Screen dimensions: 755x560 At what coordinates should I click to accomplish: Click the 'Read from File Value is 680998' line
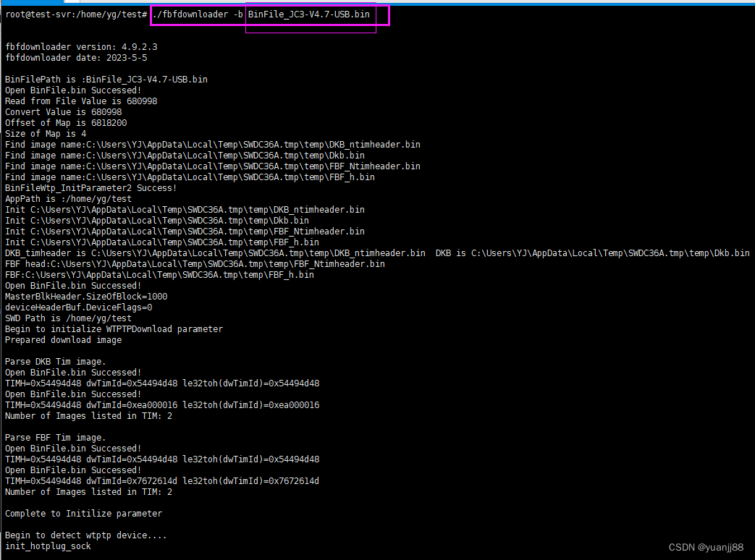point(81,101)
